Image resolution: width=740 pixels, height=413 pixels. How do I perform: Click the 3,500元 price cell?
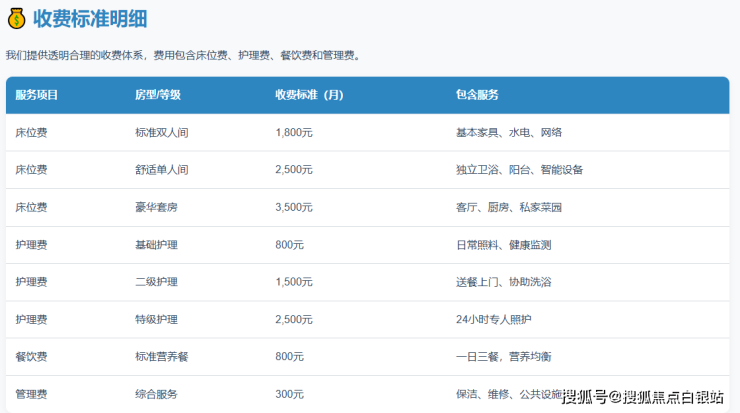click(294, 207)
